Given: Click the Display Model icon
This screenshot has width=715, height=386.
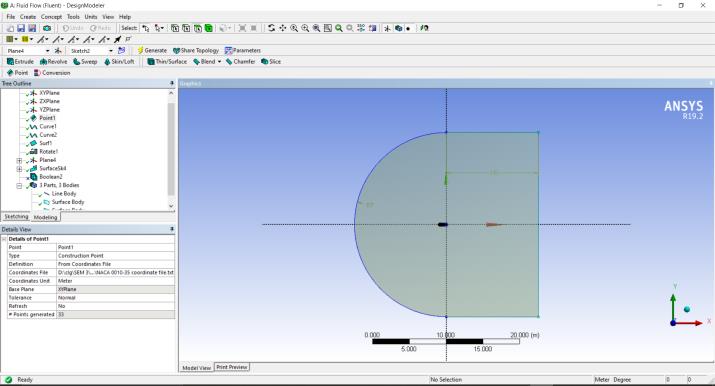Looking at the screenshot, I should (398, 28).
